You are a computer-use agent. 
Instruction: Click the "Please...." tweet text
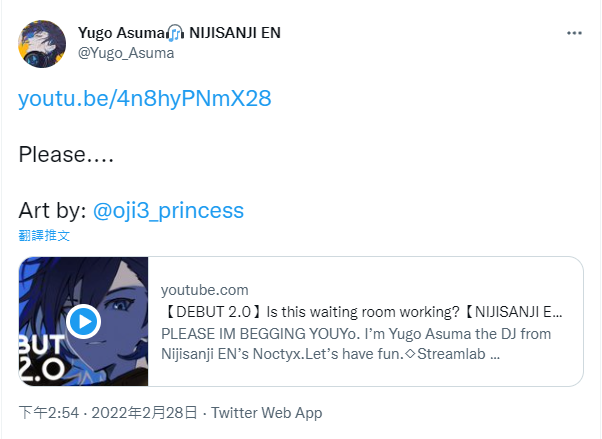(66, 154)
